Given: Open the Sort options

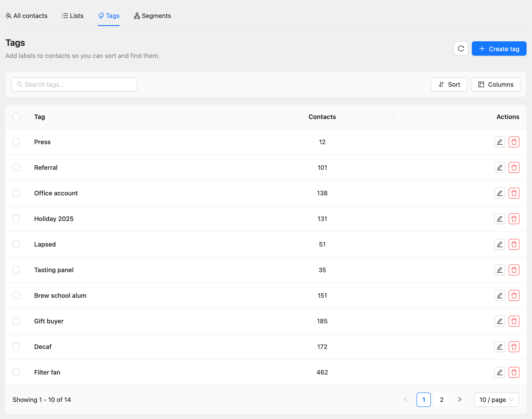Looking at the screenshot, I should pyautogui.click(x=449, y=84).
